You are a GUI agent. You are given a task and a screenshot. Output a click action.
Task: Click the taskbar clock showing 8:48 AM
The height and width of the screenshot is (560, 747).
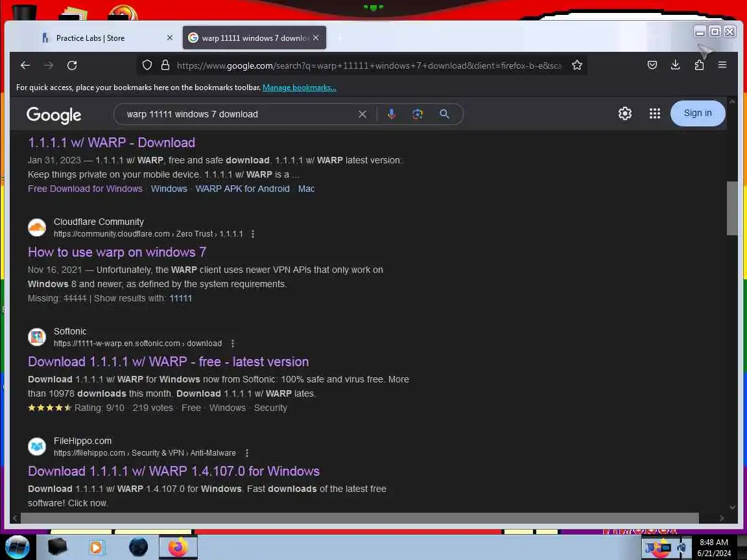coord(714,548)
